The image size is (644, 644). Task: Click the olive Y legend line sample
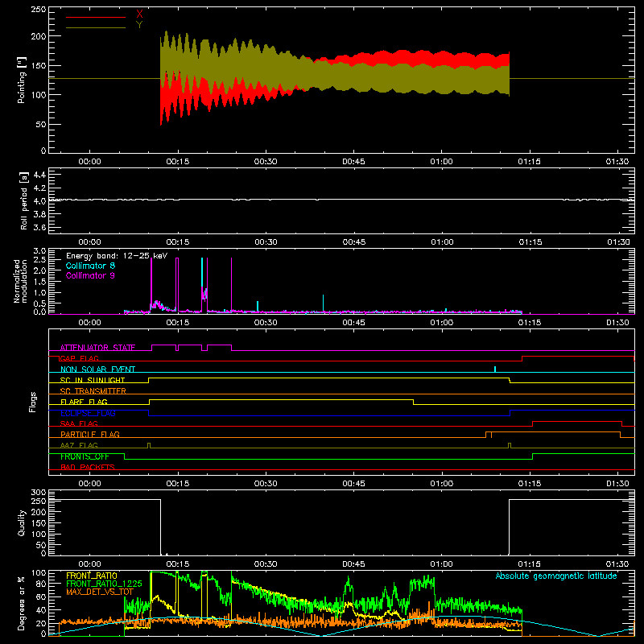click(96, 27)
